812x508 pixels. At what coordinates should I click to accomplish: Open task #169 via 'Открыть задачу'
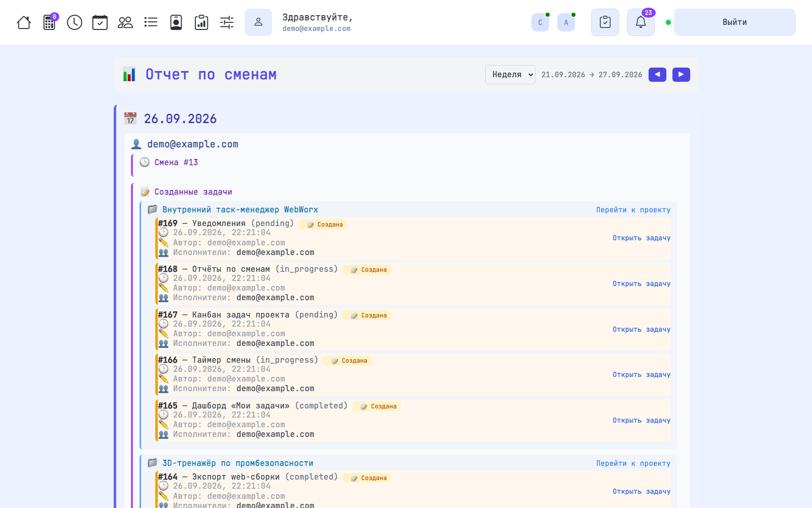641,238
